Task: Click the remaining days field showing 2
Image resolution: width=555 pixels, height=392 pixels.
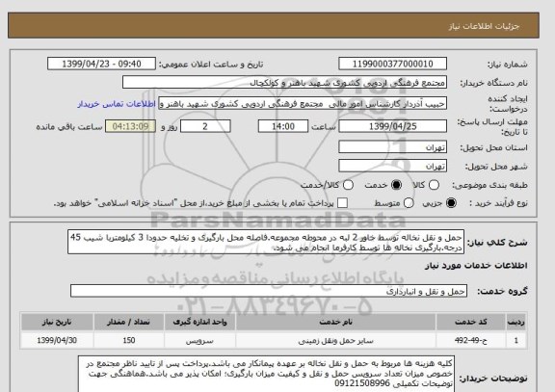Action: click(205, 126)
